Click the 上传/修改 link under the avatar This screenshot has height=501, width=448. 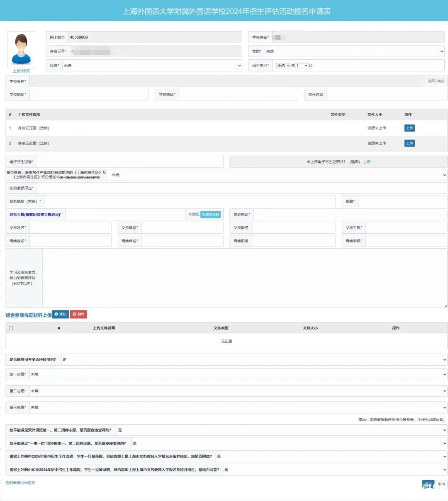coord(21,71)
